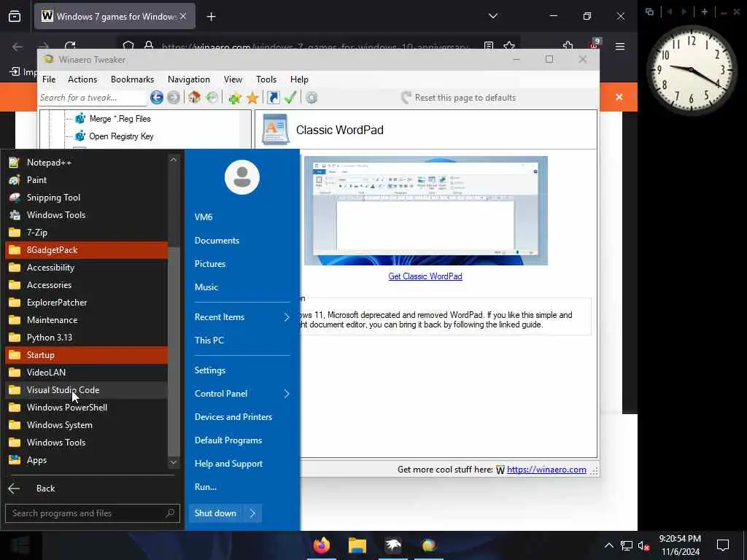Viewport: 747px width, 560px height.
Task: Expand the 8GadgetPack folder
Action: (86, 250)
